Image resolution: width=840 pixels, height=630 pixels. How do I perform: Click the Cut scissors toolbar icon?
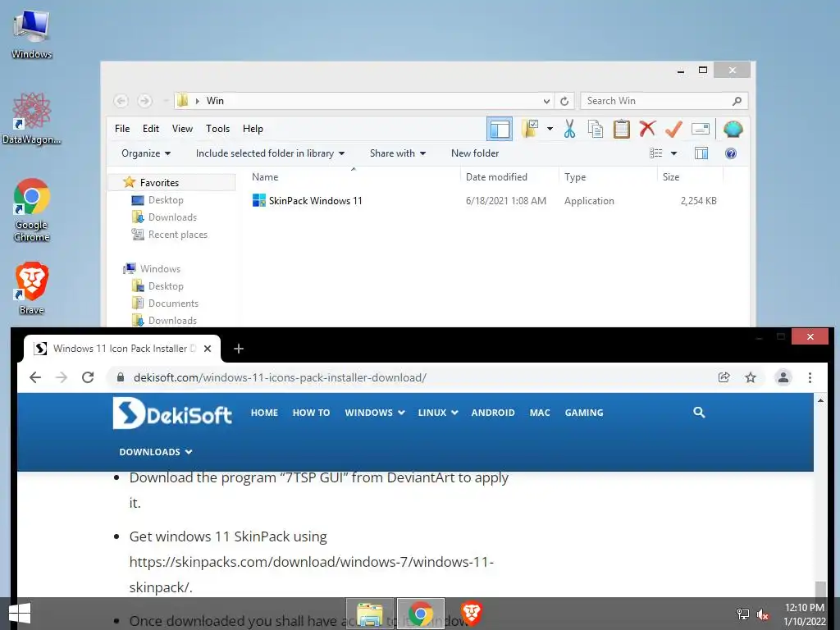[569, 129]
